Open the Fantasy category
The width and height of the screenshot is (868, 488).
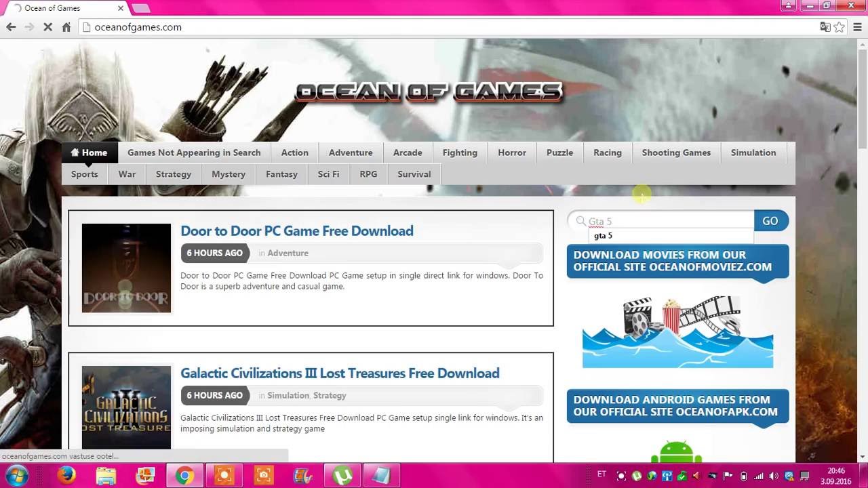pos(282,174)
